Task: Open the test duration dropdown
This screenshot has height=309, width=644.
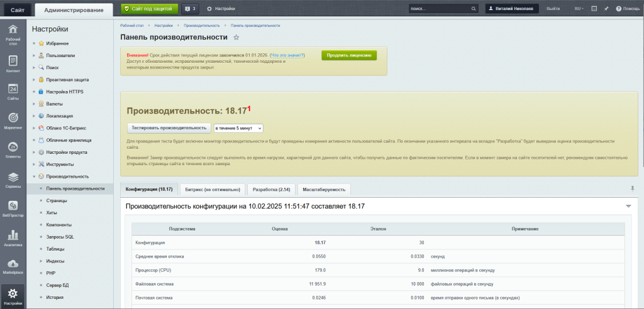Action: pyautogui.click(x=238, y=128)
